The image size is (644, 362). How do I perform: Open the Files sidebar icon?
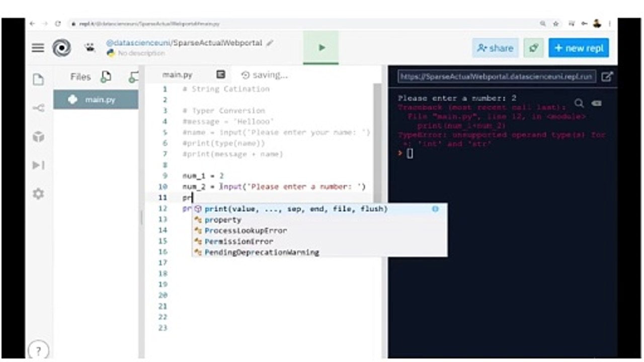coord(39,79)
